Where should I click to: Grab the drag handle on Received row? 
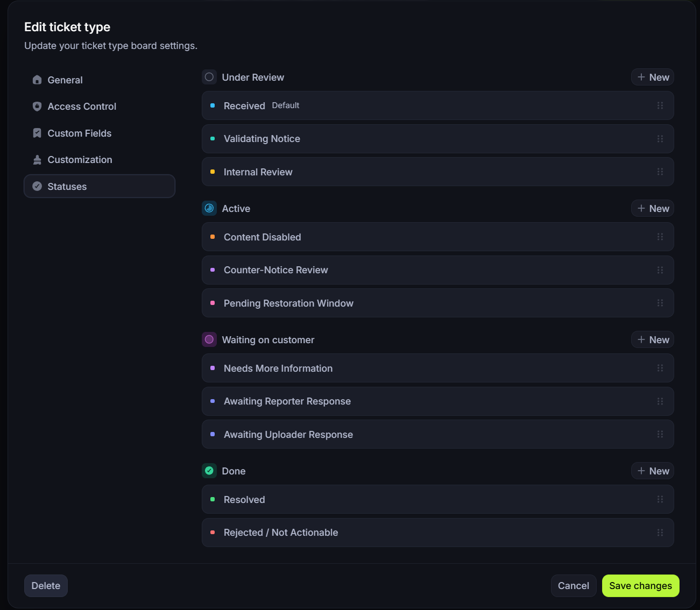pyautogui.click(x=660, y=105)
